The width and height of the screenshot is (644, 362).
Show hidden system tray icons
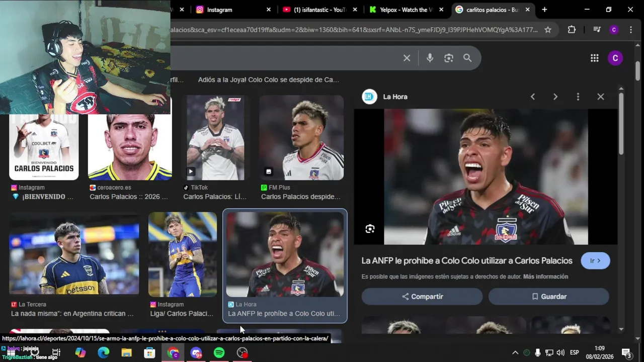point(515,353)
